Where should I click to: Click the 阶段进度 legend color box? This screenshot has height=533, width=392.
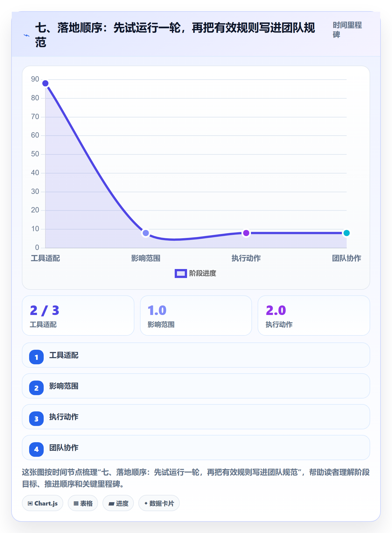(x=181, y=274)
